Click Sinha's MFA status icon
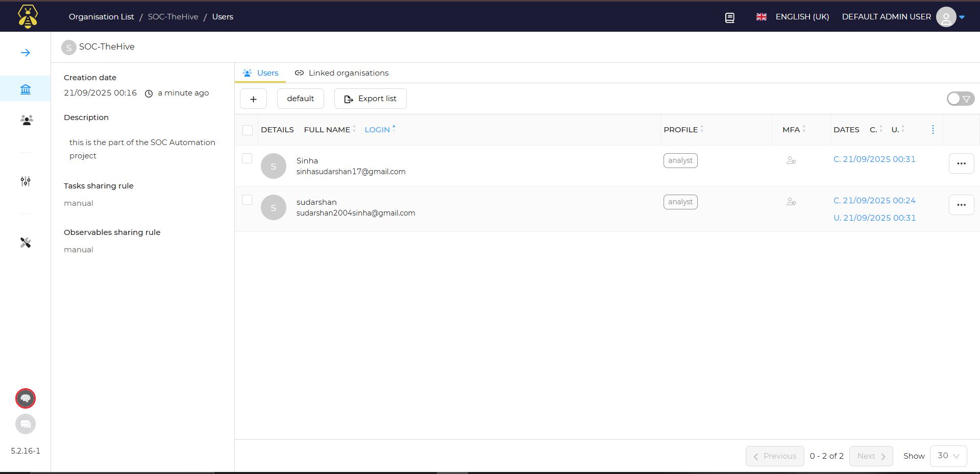 pos(791,160)
